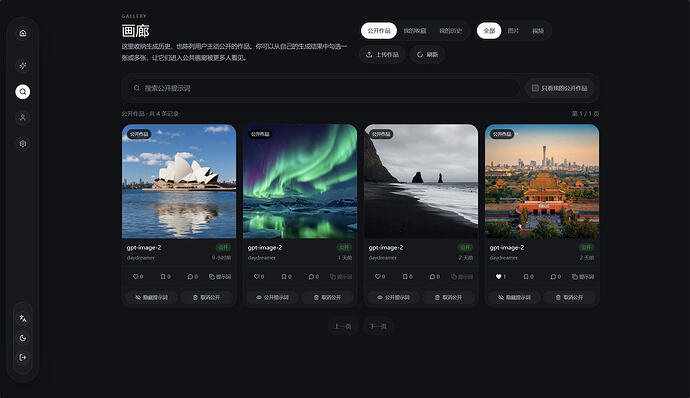Image resolution: width=690 pixels, height=398 pixels.
Task: Open the aurora borealis thumbnail
Action: (x=300, y=181)
